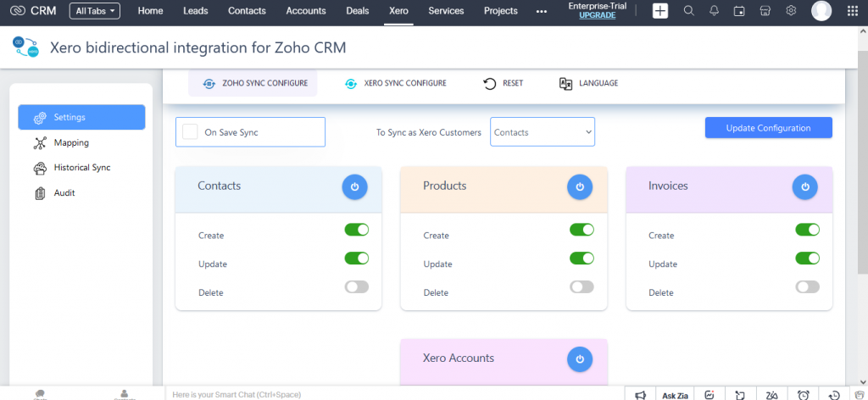
Task: Toggle Contacts Create switch
Action: pos(357,230)
